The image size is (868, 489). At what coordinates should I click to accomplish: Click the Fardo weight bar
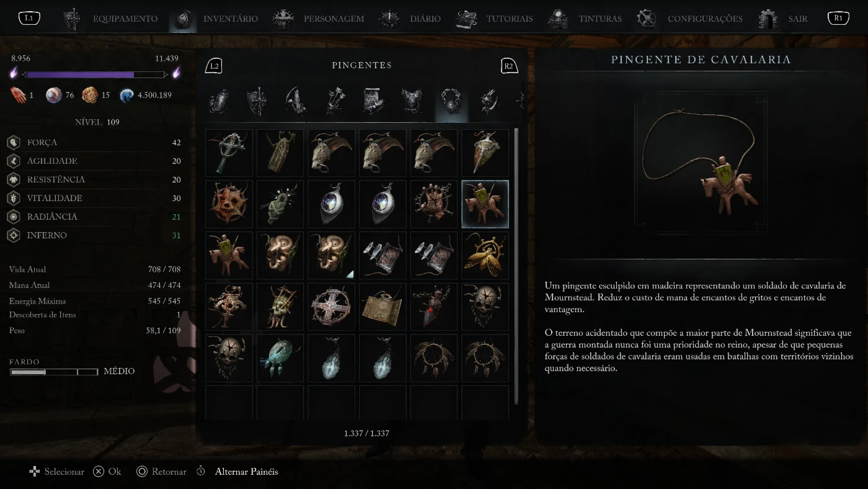54,372
